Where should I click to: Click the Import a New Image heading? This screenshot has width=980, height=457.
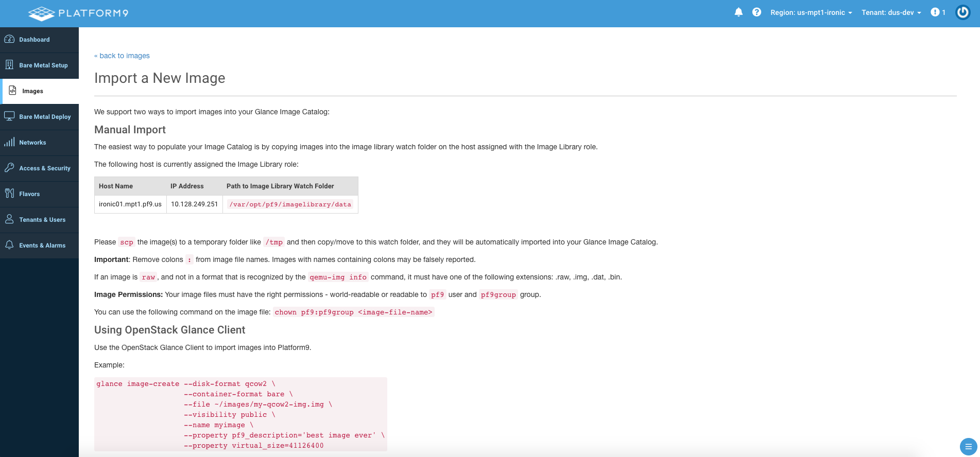tap(160, 78)
